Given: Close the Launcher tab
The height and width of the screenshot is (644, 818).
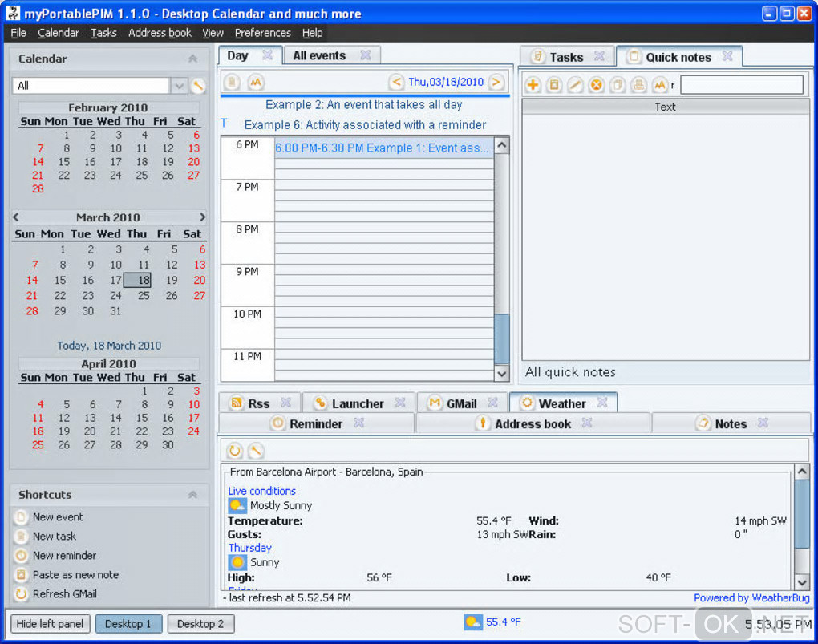Looking at the screenshot, I should click(x=400, y=403).
